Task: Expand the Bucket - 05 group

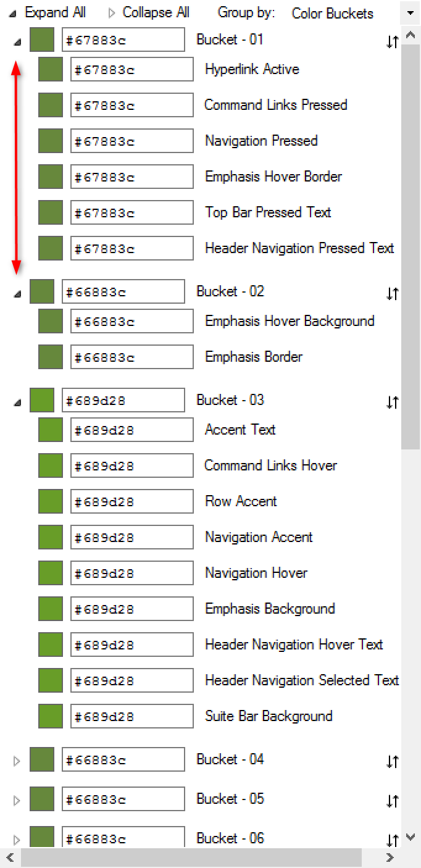Action: [17, 801]
